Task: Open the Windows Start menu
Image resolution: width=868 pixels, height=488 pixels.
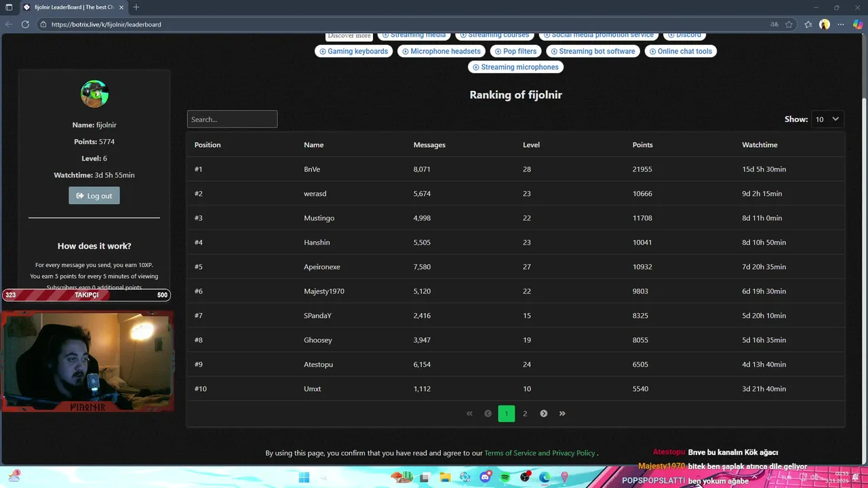Action: pos(304,478)
